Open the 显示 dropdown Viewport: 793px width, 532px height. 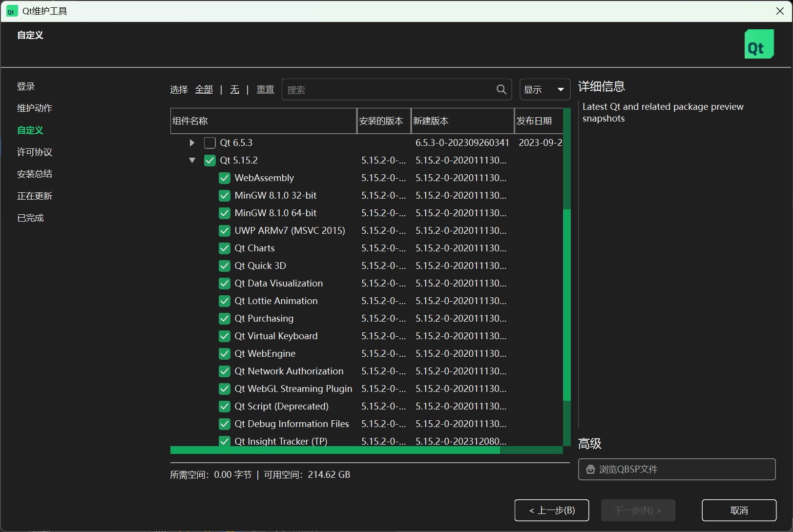(x=544, y=89)
